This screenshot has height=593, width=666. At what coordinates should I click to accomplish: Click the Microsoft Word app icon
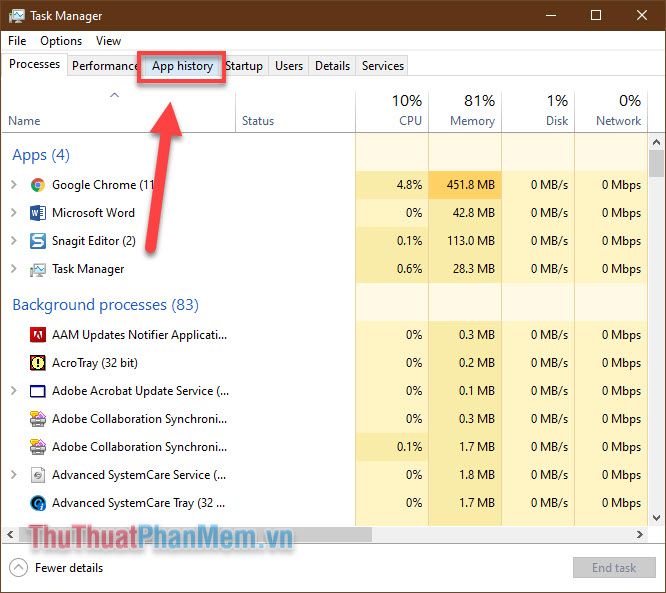[38, 213]
